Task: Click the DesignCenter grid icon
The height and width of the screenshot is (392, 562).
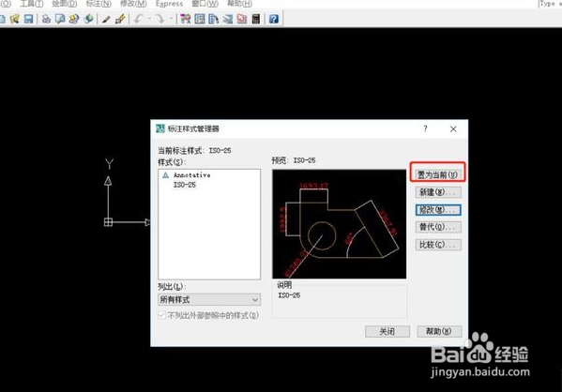Action: (x=200, y=19)
